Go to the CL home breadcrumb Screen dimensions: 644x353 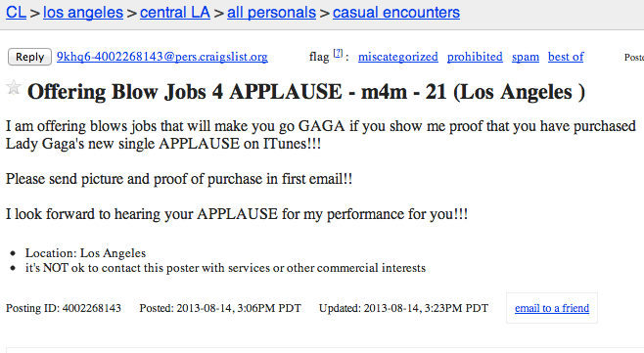16,13
